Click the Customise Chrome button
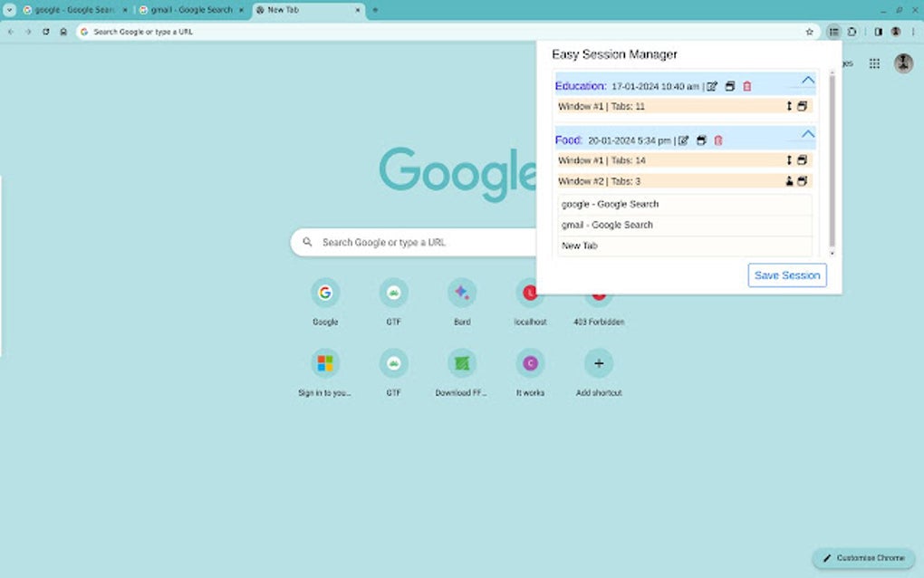Image resolution: width=924 pixels, height=578 pixels. 862,558
